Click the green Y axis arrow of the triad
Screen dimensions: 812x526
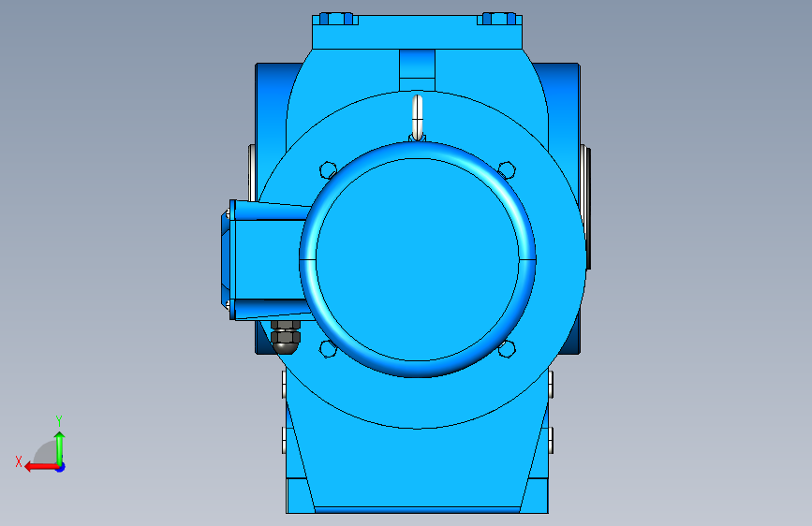click(60, 449)
